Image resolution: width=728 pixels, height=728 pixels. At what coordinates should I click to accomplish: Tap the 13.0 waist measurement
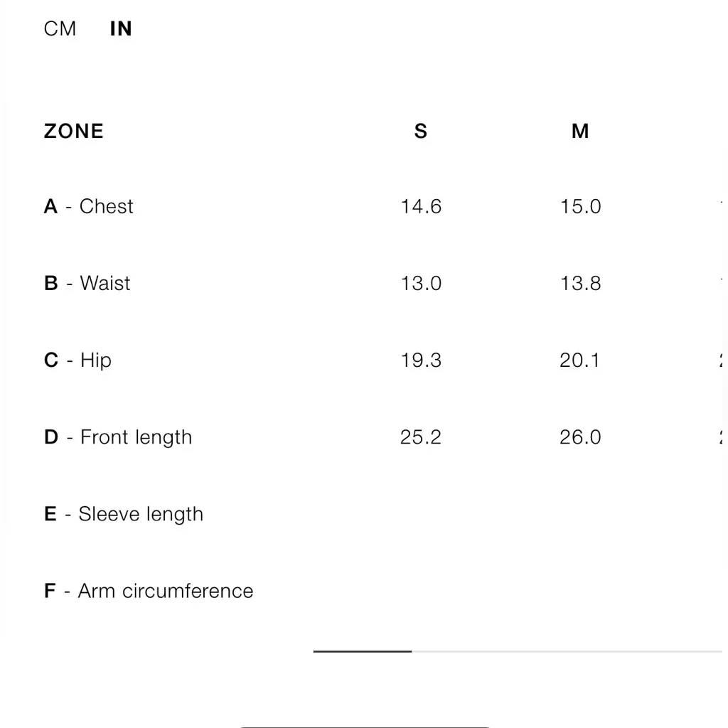(x=421, y=283)
